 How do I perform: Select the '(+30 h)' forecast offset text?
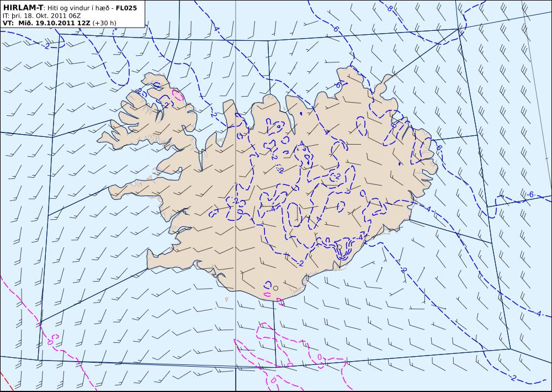point(104,23)
